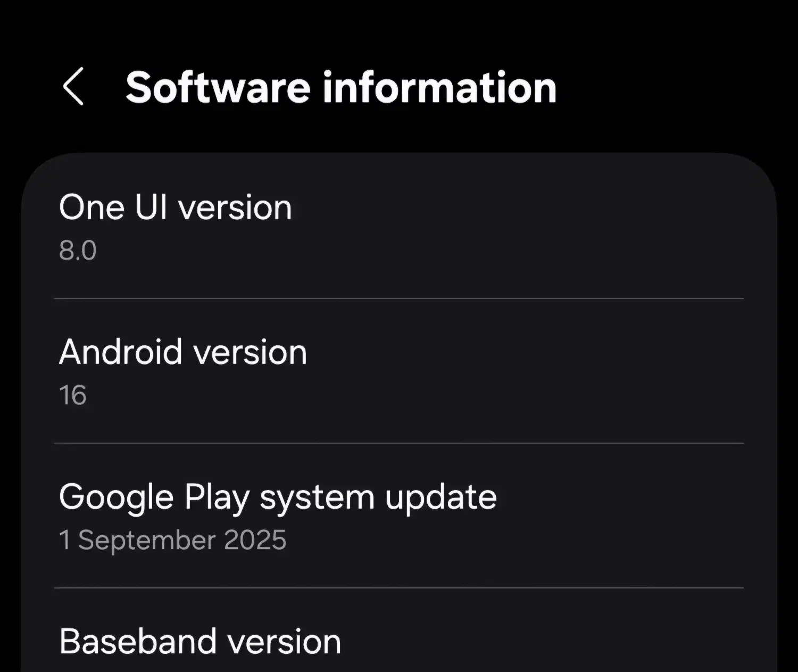The width and height of the screenshot is (798, 672).
Task: Select the Android version row
Action: click(183, 352)
